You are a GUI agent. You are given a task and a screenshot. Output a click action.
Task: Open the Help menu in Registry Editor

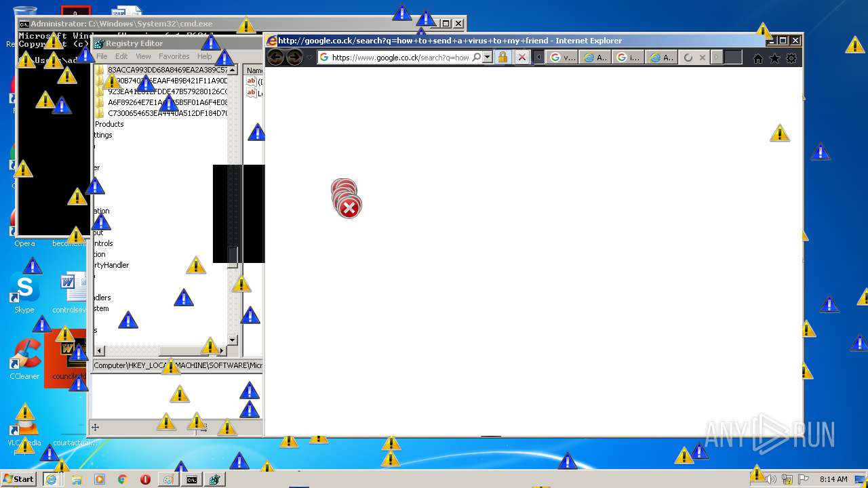(204, 56)
